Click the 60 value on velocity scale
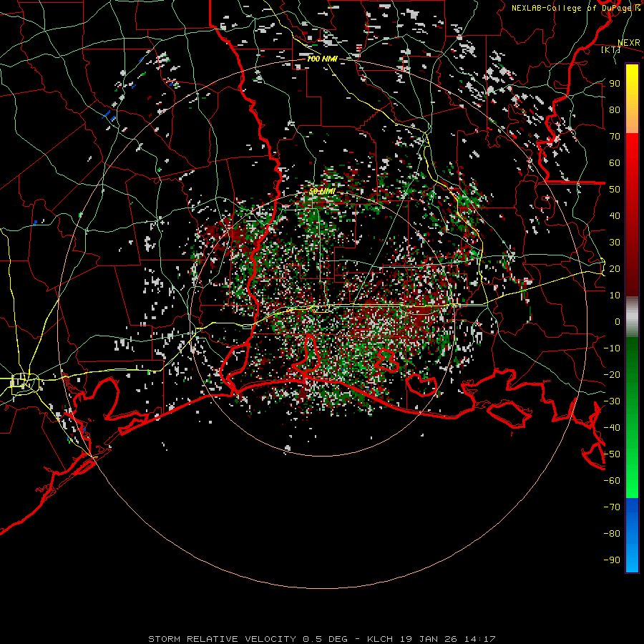This screenshot has width=644, height=644. point(615,162)
